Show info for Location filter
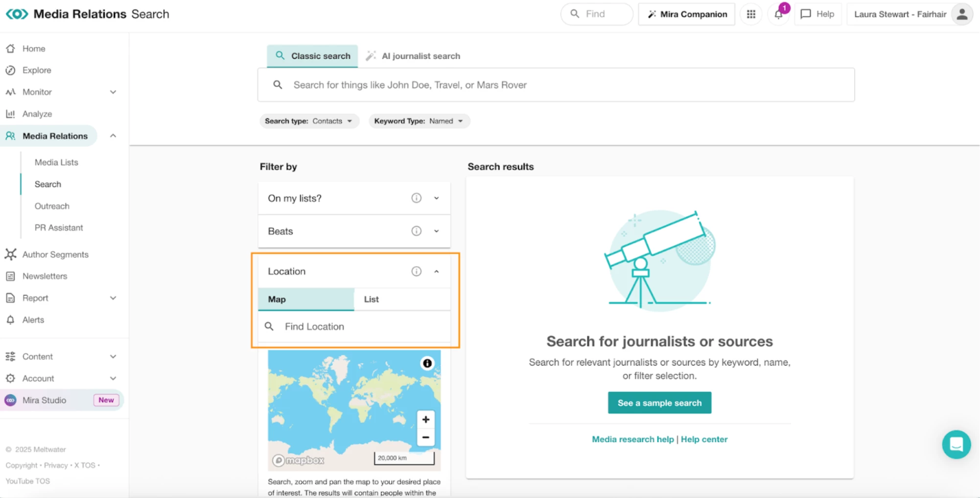 pos(416,272)
